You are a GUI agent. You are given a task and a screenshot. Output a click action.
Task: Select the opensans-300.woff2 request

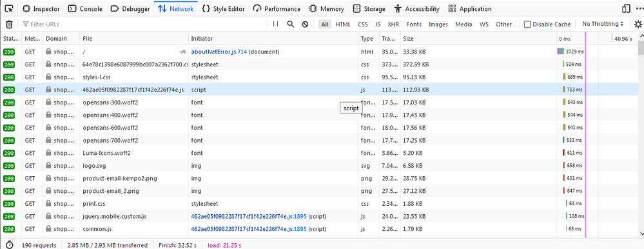(319, 103)
